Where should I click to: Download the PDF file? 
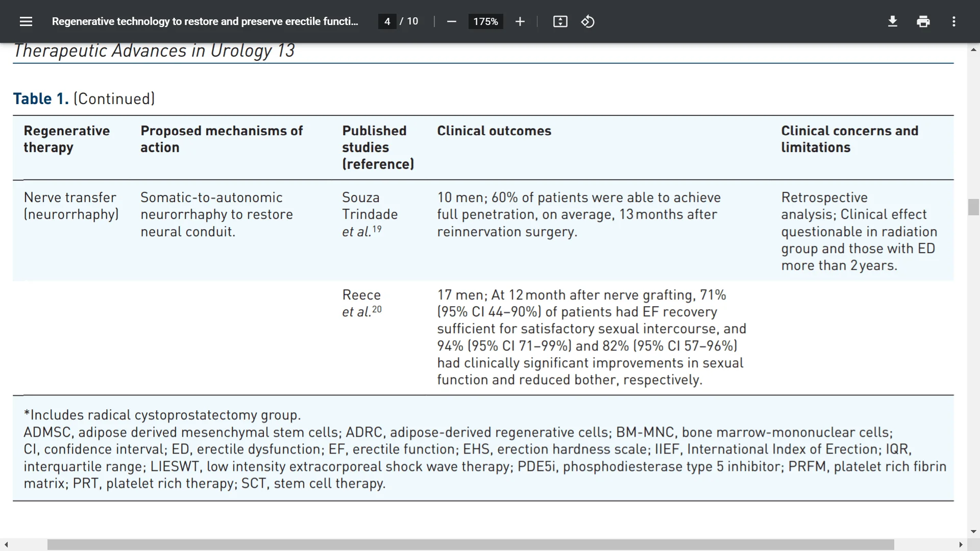click(x=892, y=21)
